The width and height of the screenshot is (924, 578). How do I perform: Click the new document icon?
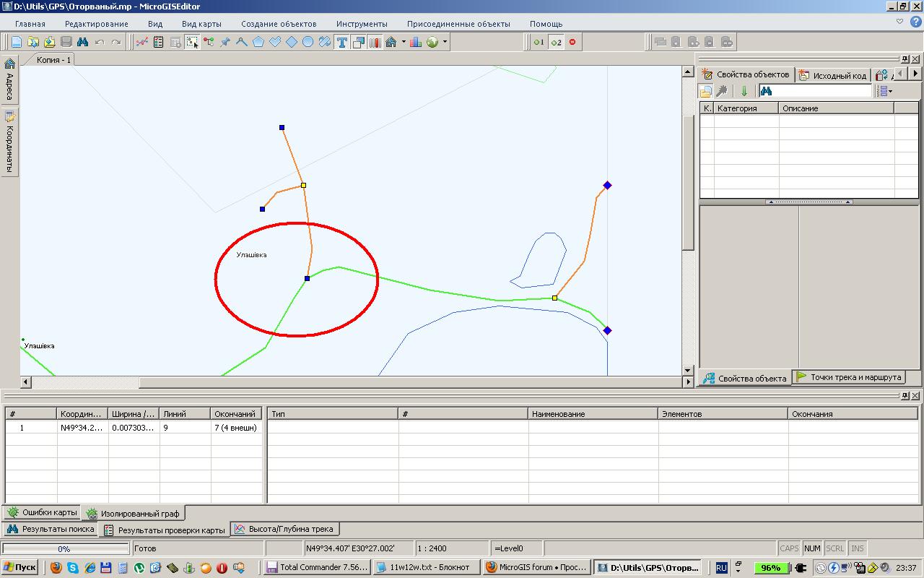(x=16, y=42)
